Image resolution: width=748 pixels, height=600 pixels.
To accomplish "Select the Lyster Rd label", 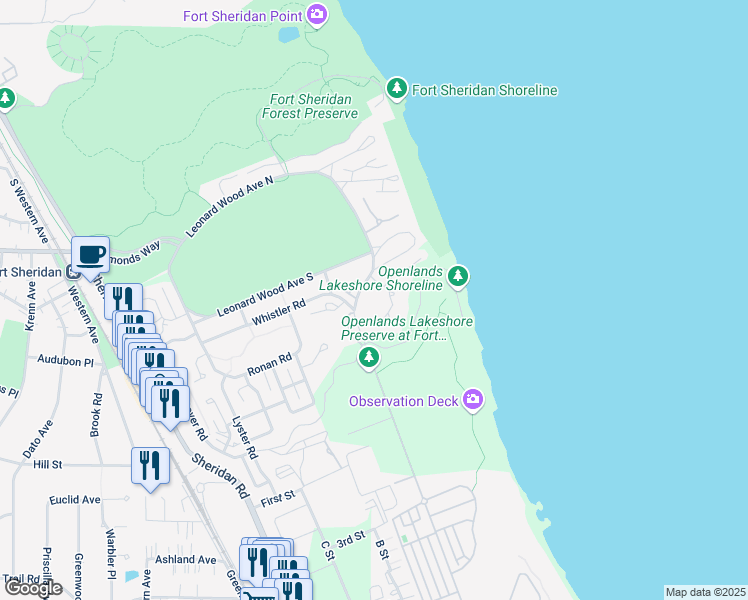I will click(x=245, y=437).
